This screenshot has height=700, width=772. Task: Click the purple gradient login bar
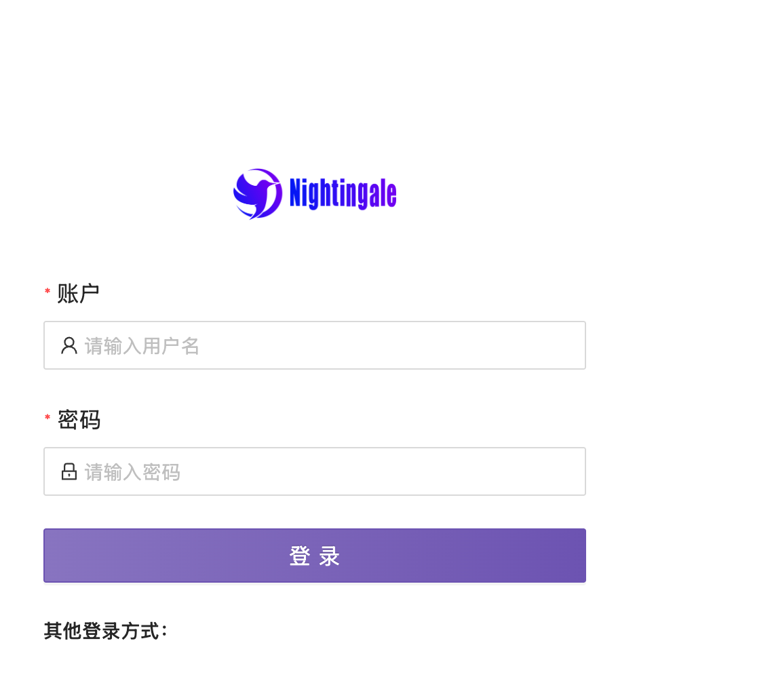point(314,555)
